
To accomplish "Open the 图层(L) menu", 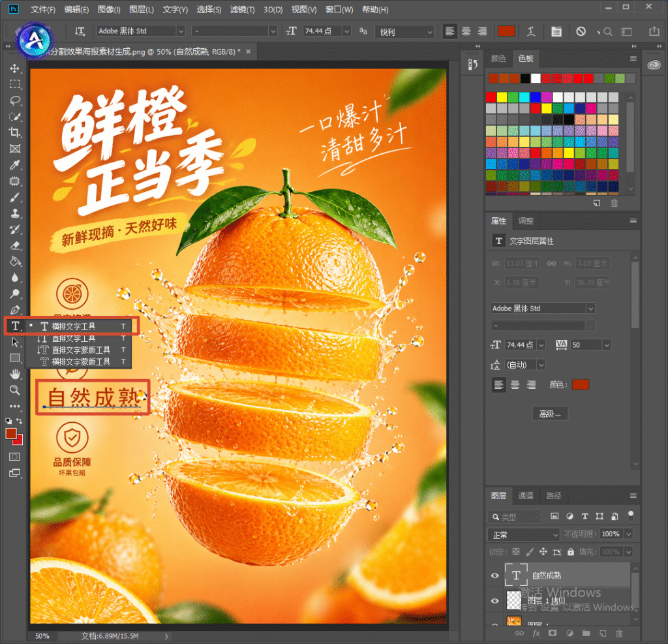I will [x=141, y=9].
